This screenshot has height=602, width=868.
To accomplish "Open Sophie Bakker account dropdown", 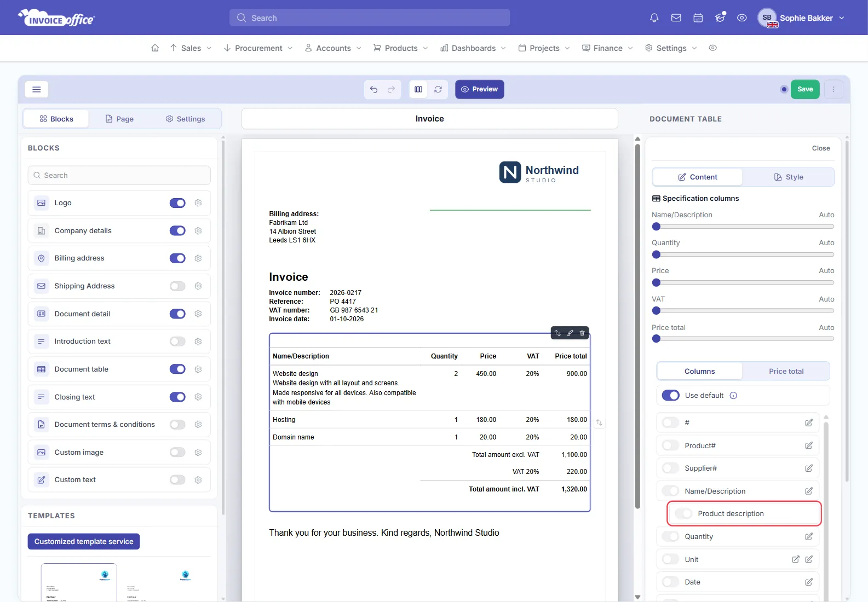I will [x=801, y=18].
